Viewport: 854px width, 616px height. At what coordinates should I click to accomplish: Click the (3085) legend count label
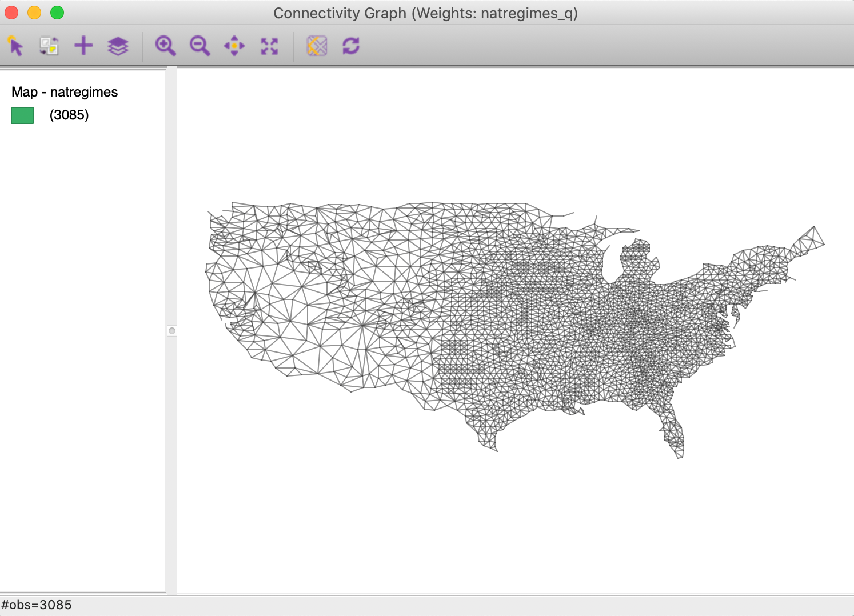69,115
